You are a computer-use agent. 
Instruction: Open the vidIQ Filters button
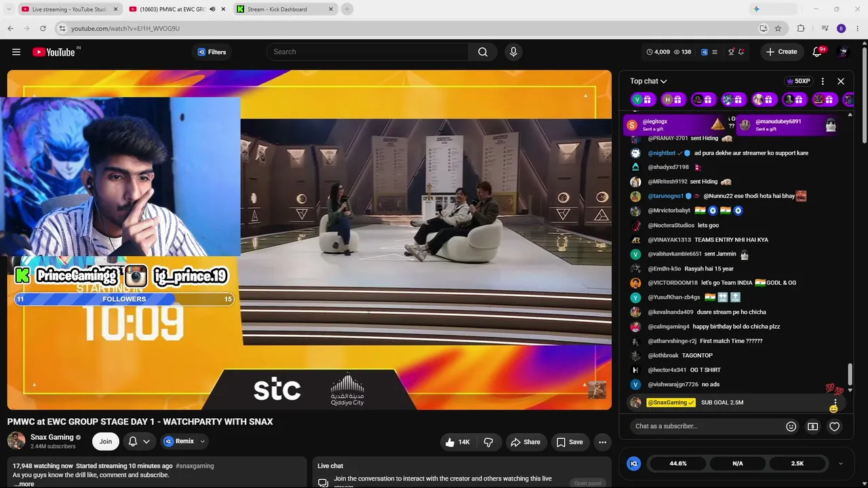tap(212, 52)
